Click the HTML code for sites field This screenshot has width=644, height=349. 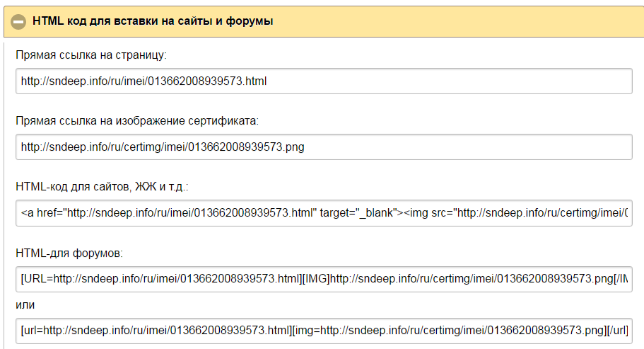point(323,213)
